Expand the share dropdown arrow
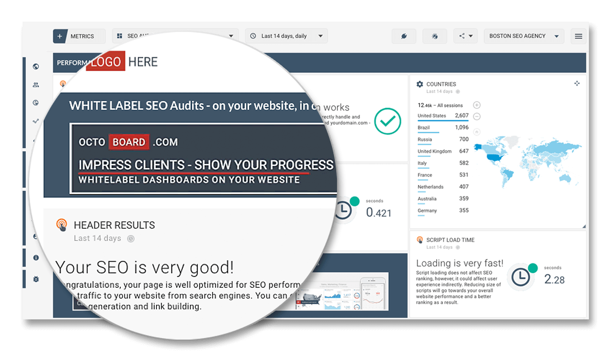The image size is (611, 364). [x=471, y=36]
